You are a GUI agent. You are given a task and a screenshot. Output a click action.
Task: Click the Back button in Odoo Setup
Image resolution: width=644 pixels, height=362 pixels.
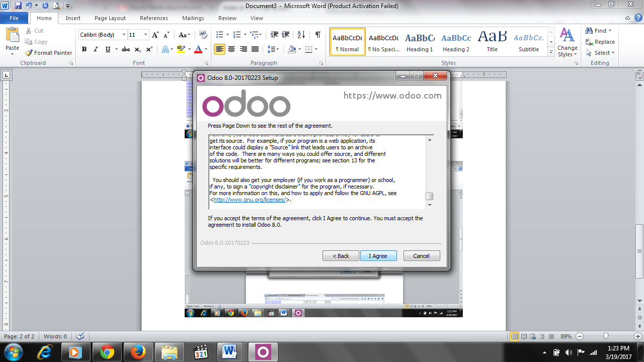(x=341, y=256)
